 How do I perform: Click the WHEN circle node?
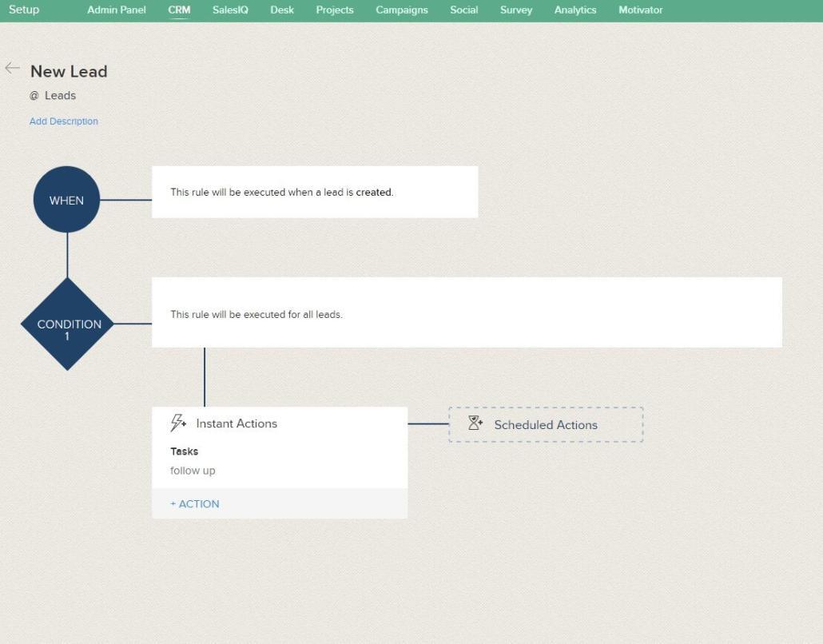click(66, 200)
